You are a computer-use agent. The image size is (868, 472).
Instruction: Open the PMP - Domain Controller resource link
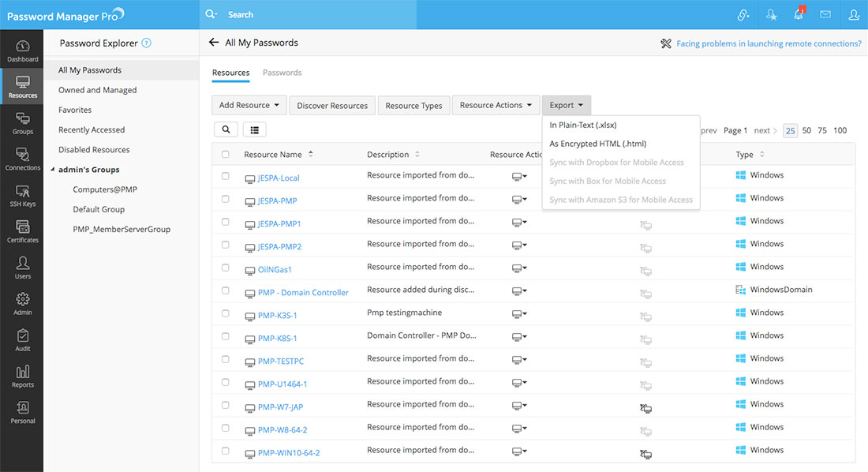303,292
